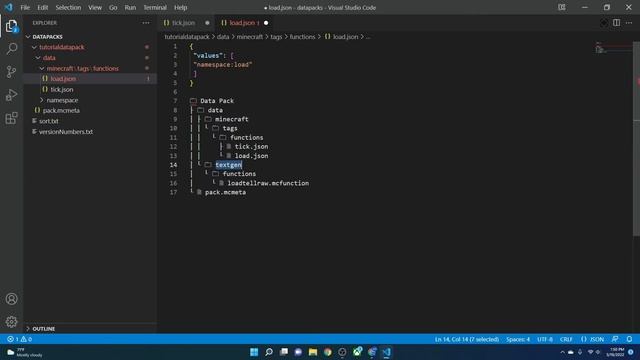
Task: Open the View menu
Action: pos(95,7)
